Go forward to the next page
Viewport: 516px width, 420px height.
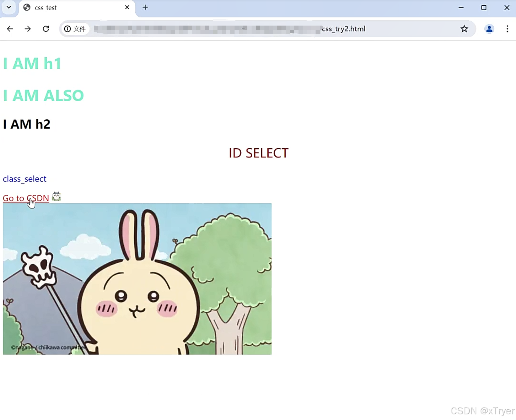point(28,29)
